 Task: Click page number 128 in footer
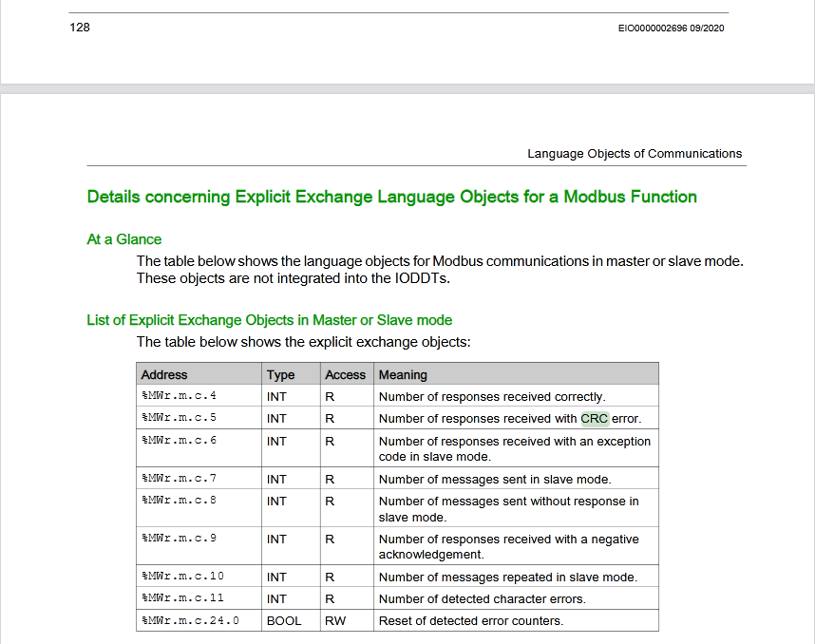80,27
